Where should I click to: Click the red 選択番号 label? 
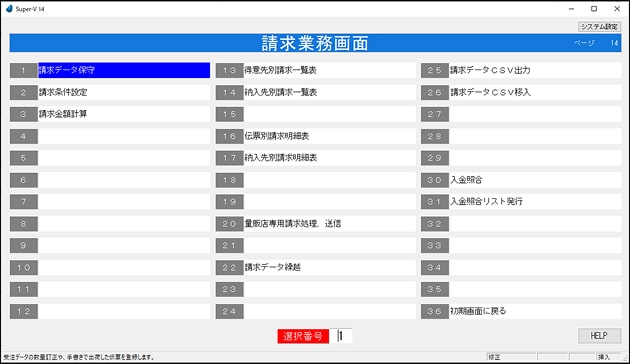tap(303, 336)
